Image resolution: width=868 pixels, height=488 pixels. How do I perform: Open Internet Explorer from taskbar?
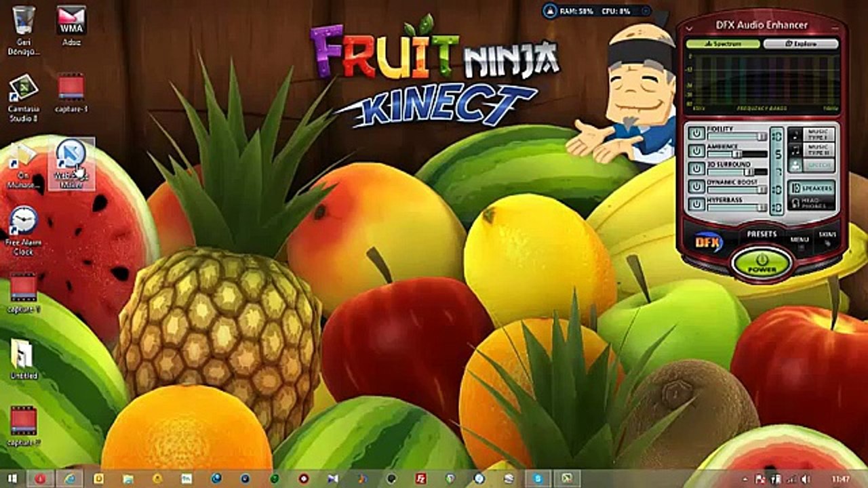coord(68,479)
